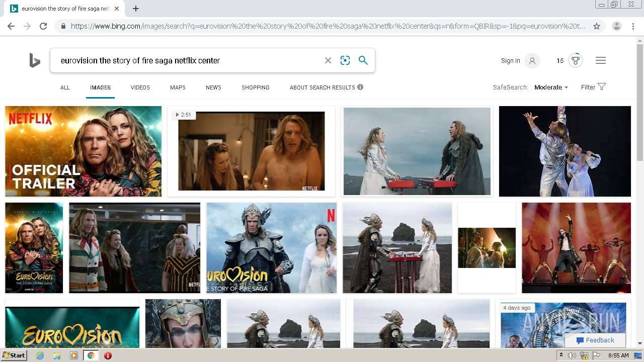The height and width of the screenshot is (362, 644).
Task: Bookmark this page with the star icon
Action: click(x=597, y=26)
